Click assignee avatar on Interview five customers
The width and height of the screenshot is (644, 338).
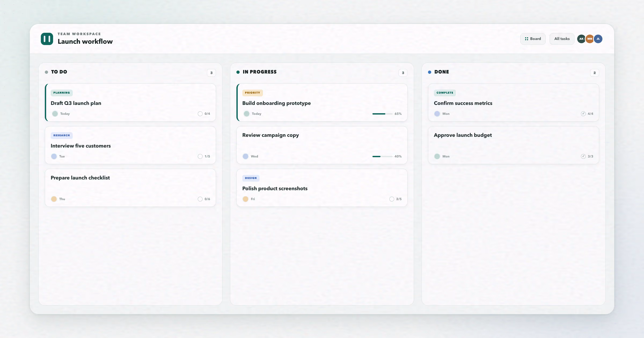[x=54, y=156]
